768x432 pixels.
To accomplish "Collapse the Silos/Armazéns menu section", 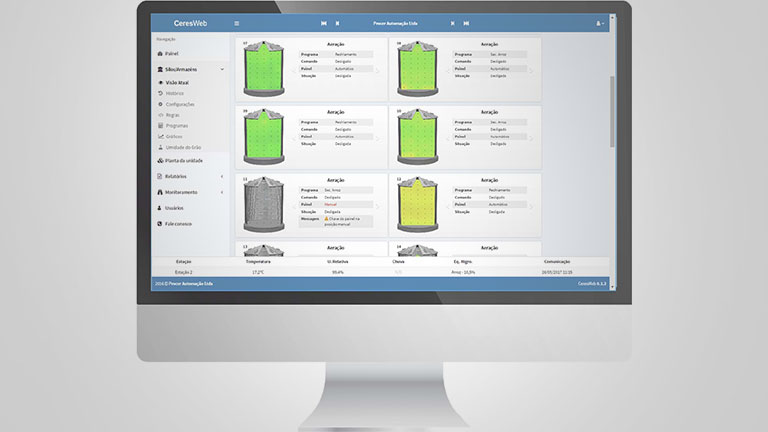I will click(222, 69).
